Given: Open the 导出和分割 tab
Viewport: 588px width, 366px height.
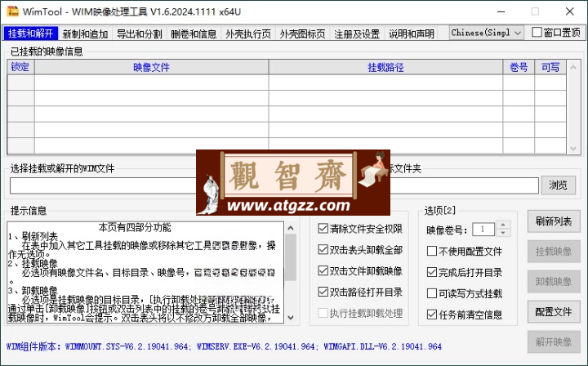Looking at the screenshot, I should tap(139, 33).
